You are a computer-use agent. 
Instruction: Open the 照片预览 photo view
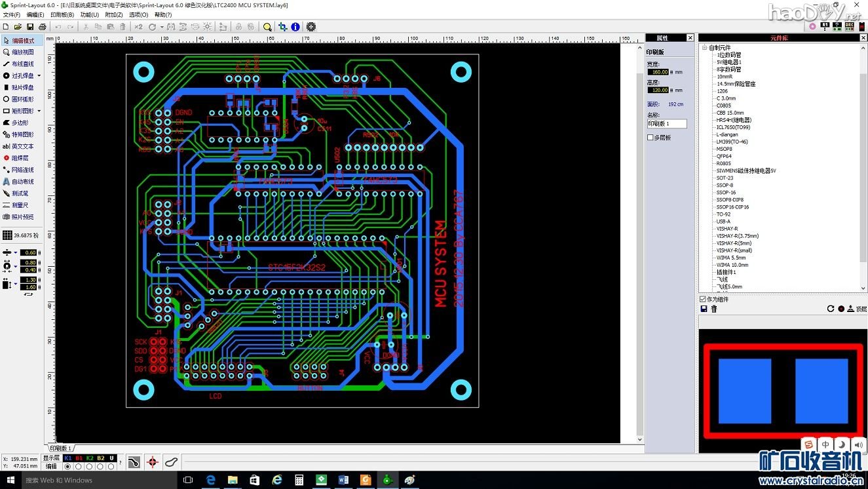22,217
